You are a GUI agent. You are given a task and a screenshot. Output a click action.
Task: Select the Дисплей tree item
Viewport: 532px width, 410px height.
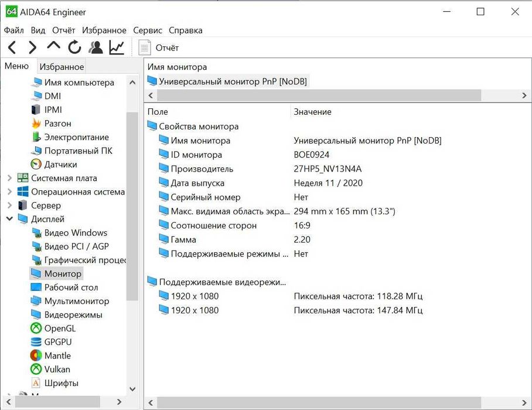pos(47,219)
